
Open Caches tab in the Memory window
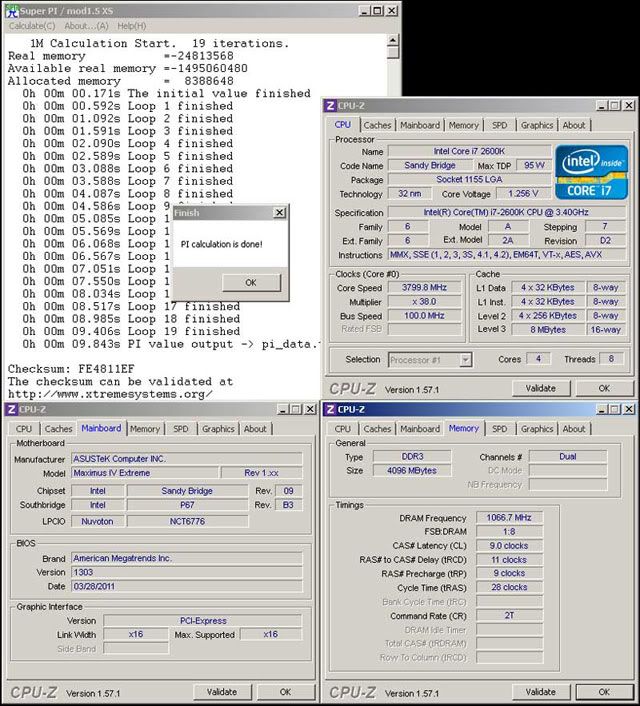377,429
